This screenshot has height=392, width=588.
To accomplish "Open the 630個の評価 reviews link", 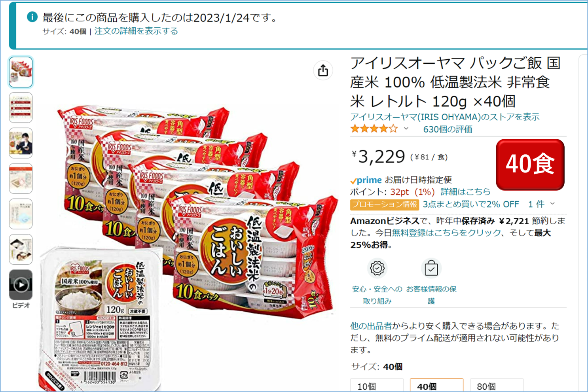I will [448, 129].
